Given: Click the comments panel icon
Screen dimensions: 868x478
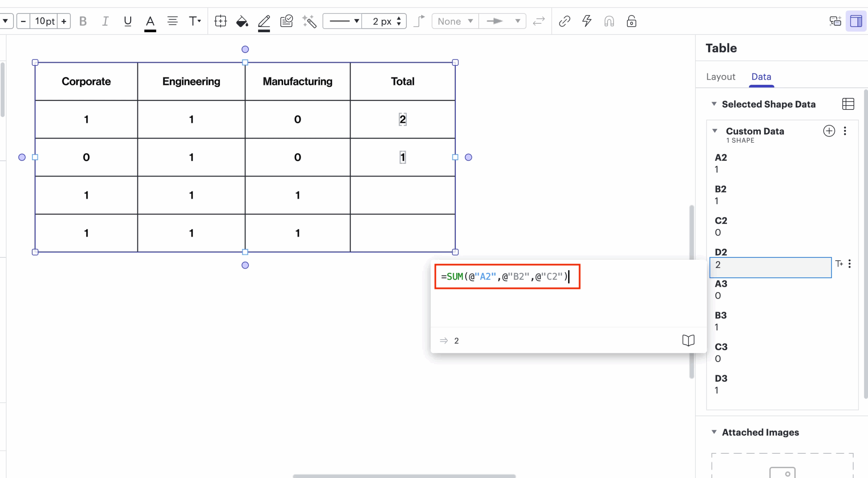Looking at the screenshot, I should 835,21.
